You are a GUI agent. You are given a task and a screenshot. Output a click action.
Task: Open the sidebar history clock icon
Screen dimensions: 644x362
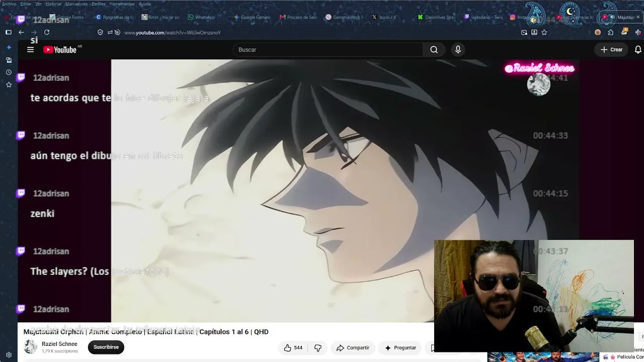click(9, 72)
